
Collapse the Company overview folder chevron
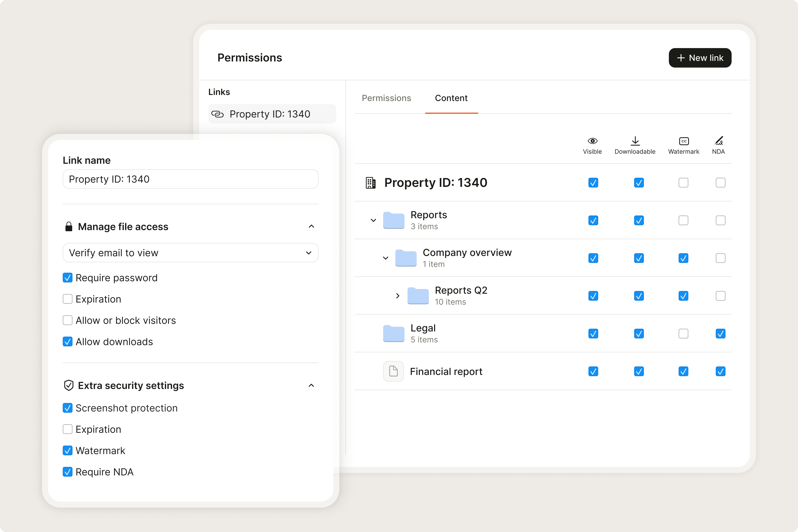click(x=385, y=258)
